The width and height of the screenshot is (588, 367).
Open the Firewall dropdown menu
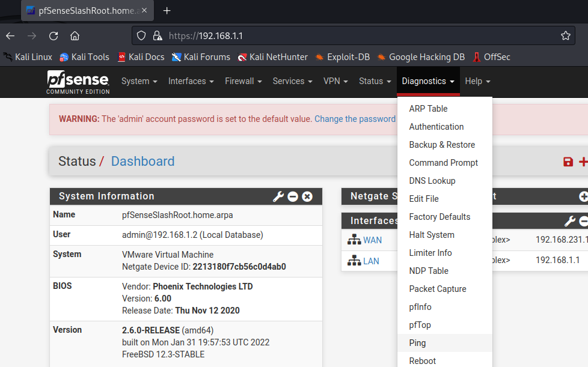[x=243, y=81]
